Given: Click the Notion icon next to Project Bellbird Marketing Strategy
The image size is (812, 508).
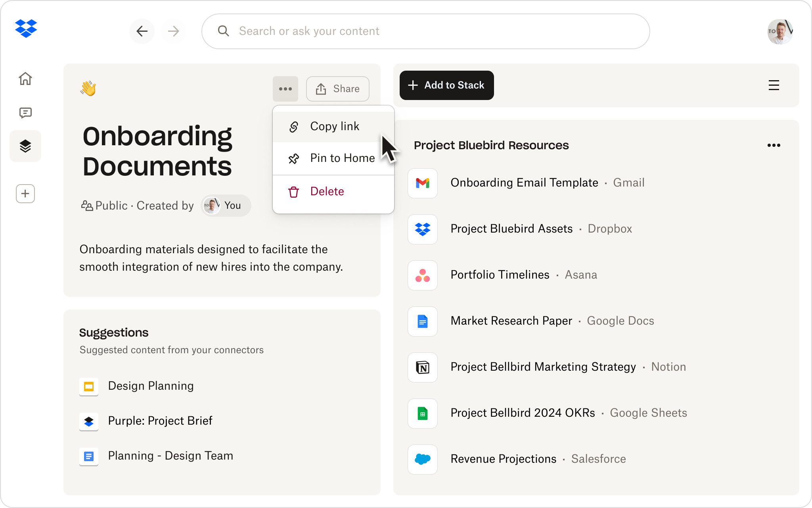Looking at the screenshot, I should (x=423, y=367).
